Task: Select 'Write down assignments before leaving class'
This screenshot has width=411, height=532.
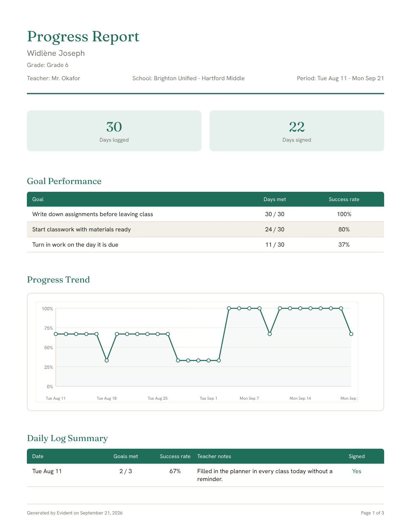Action: click(x=93, y=214)
